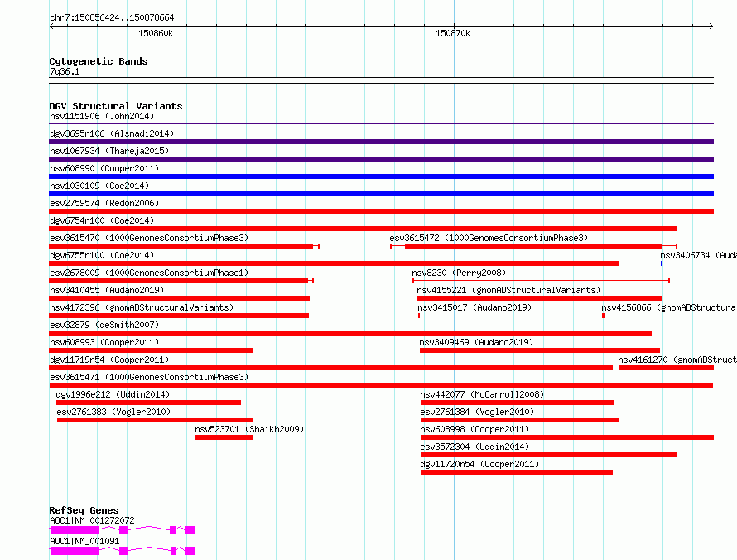The height and width of the screenshot is (560, 737).
Task: Select the nsv3409469 (Audano2019) variant label
Action: (476, 342)
